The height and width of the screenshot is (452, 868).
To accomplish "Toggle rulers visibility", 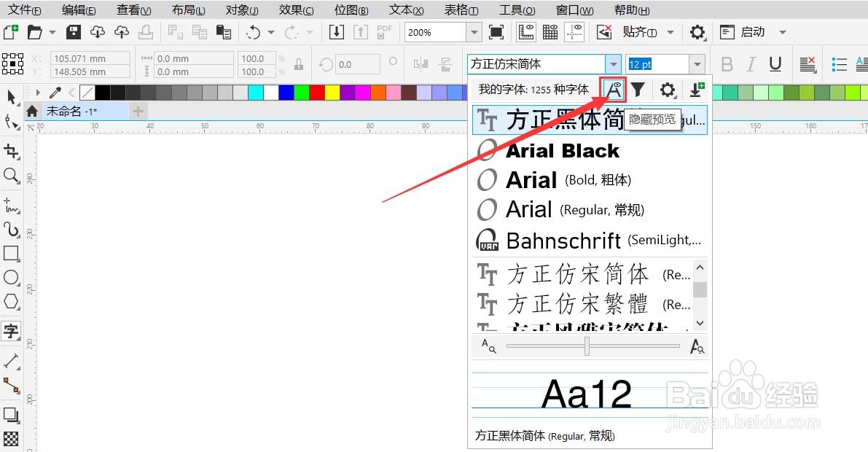I will [526, 32].
